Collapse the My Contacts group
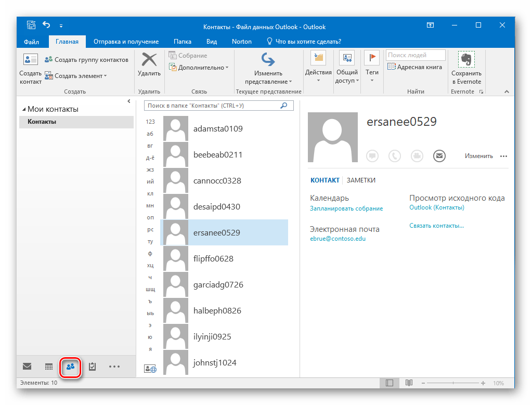Screen dimensions: 532x405 coord(24,110)
